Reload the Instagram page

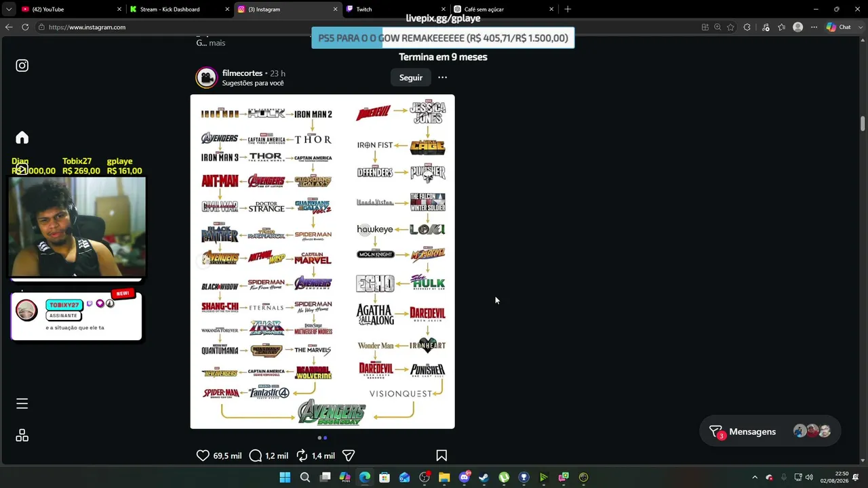pos(25,27)
